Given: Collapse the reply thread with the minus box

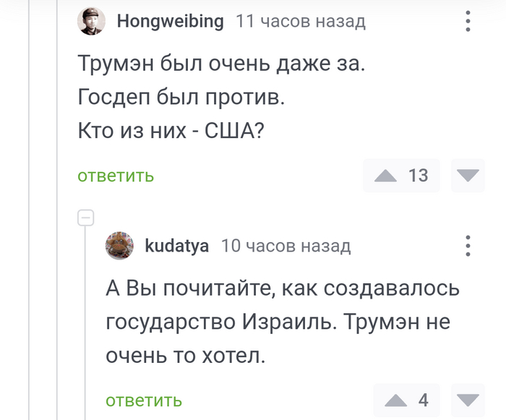Looking at the screenshot, I should [x=85, y=217].
